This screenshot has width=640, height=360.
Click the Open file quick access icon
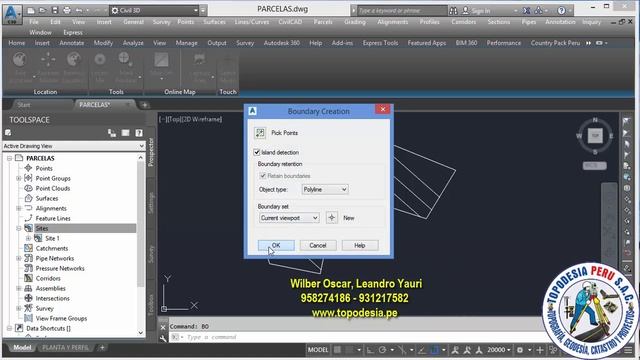[x=43, y=10]
